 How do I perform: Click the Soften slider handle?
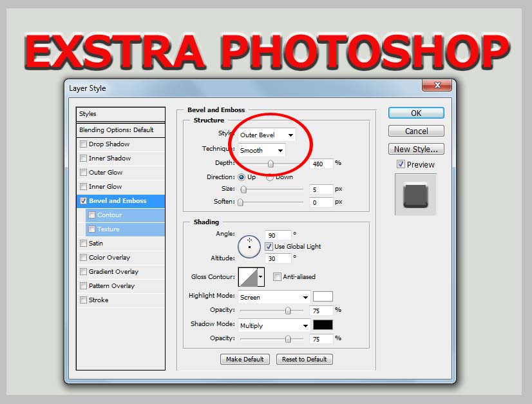point(240,202)
